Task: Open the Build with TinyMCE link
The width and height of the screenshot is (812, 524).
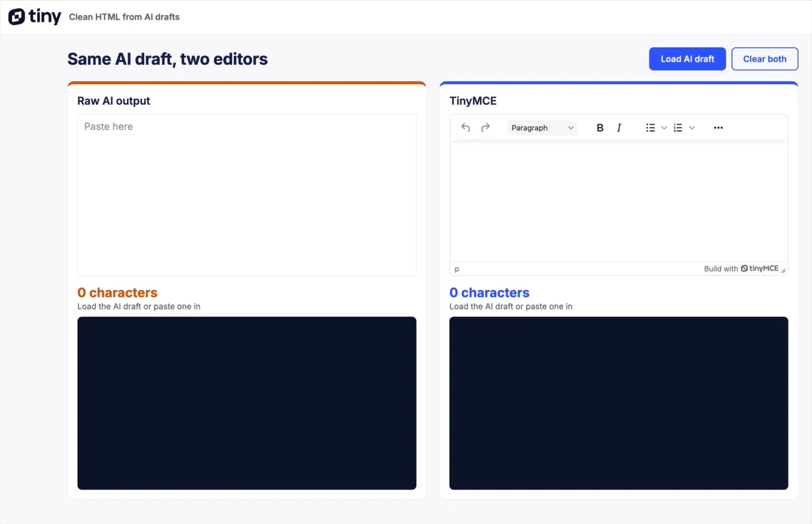Action: 741,268
